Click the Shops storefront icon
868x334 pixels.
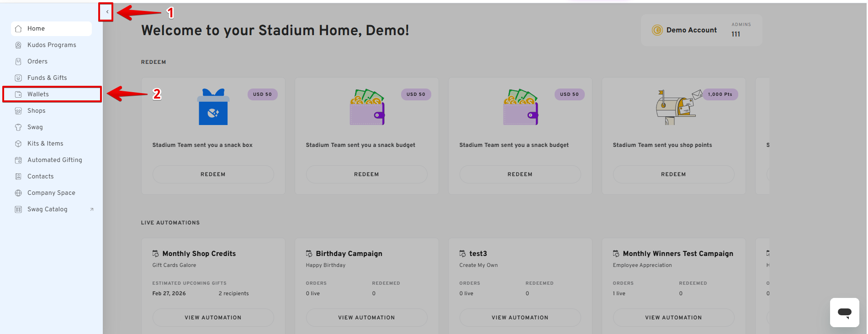pyautogui.click(x=18, y=111)
